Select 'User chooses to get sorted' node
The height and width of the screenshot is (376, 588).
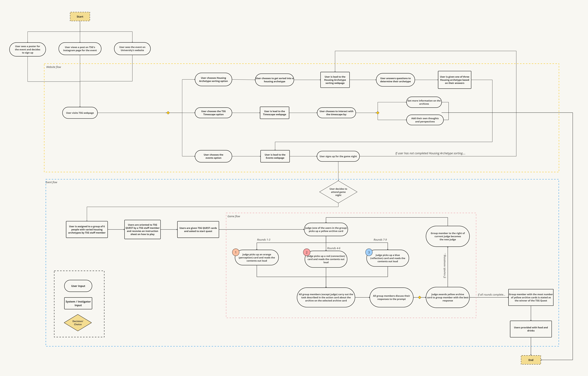pyautogui.click(x=274, y=80)
